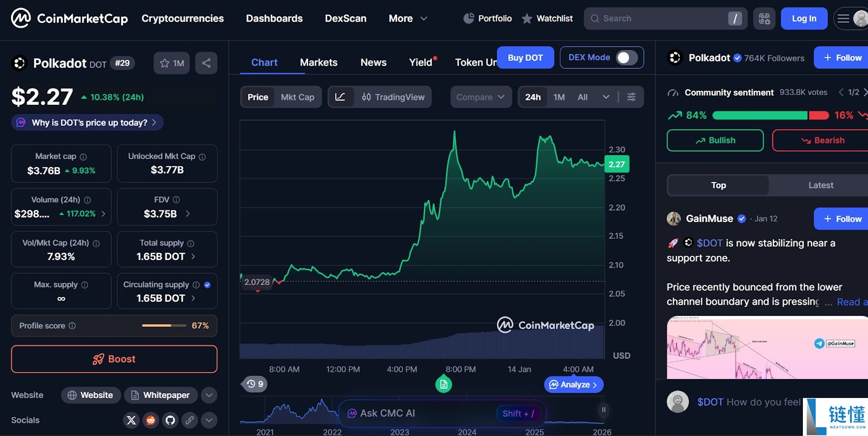The height and width of the screenshot is (436, 868).
Task: Open GainMuse's chart image thumbnail
Action: [x=767, y=347]
